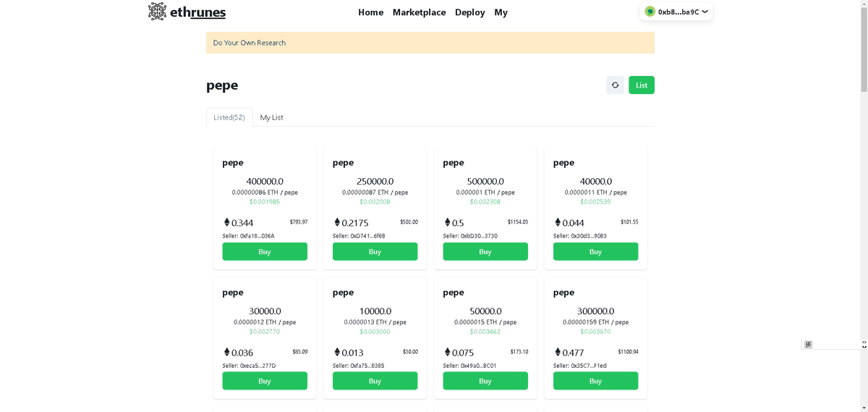Viewport: 868px width, 412px height.
Task: Click the $1154.03 price value
Action: click(517, 222)
